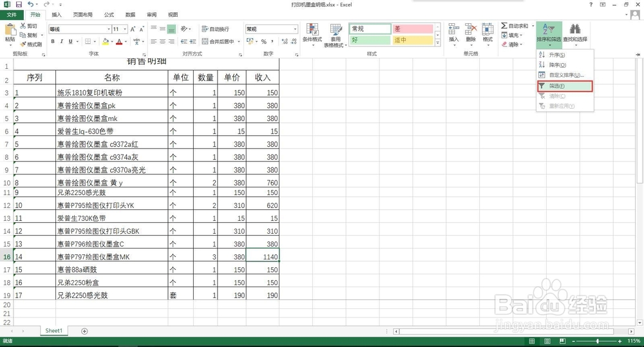
Task: Click the 复制 copy button
Action: coord(29,35)
